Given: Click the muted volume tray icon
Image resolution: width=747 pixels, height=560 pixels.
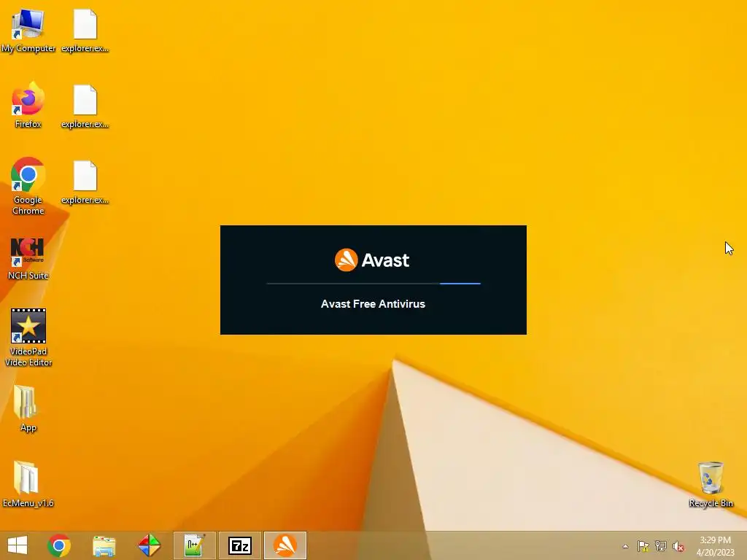Looking at the screenshot, I should (x=678, y=546).
